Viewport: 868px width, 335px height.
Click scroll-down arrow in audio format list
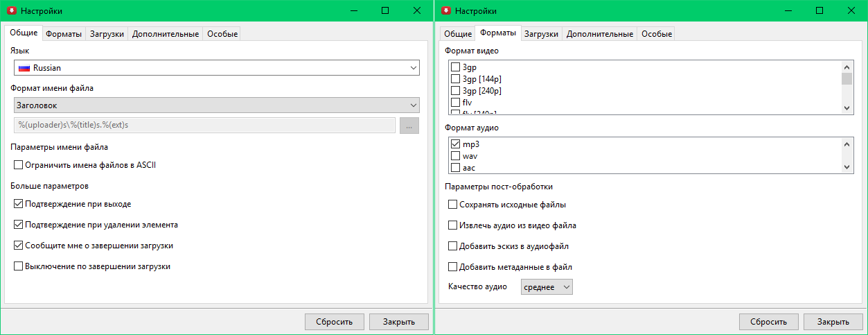pyautogui.click(x=847, y=167)
